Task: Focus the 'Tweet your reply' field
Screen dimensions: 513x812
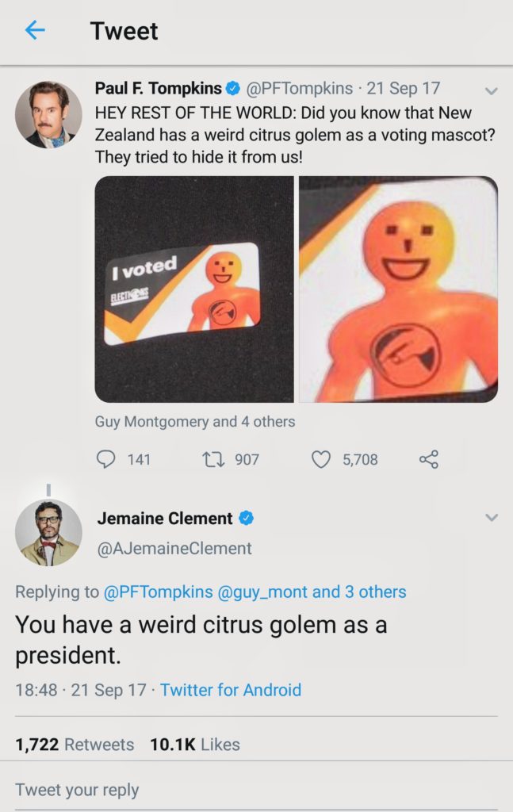Action: pos(256,790)
